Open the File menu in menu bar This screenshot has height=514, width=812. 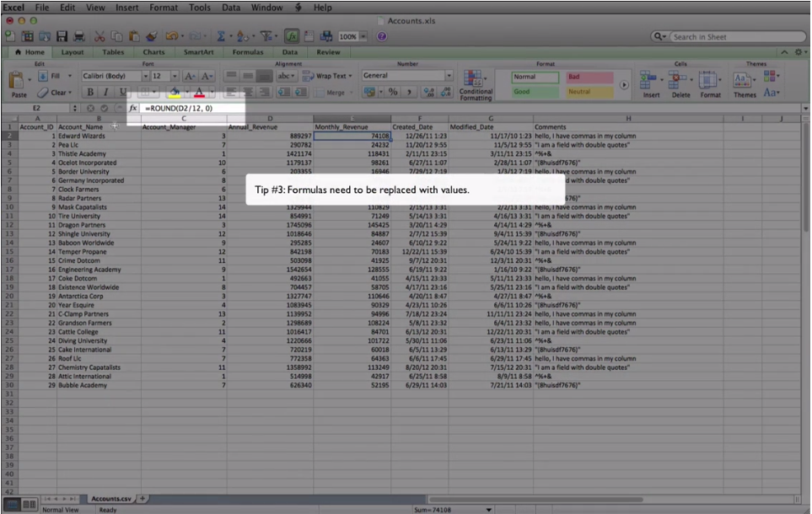(42, 8)
